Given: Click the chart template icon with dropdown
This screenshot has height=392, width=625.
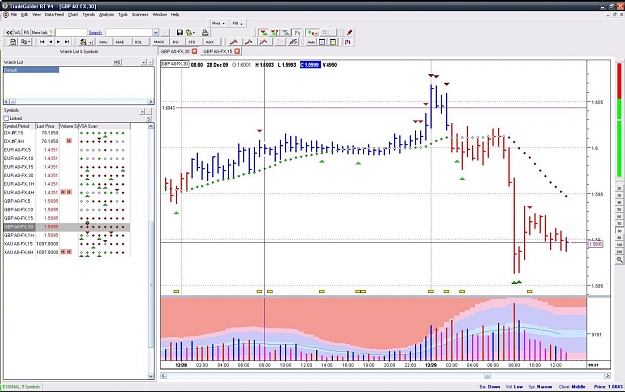Looking at the screenshot, I should click(x=85, y=41).
